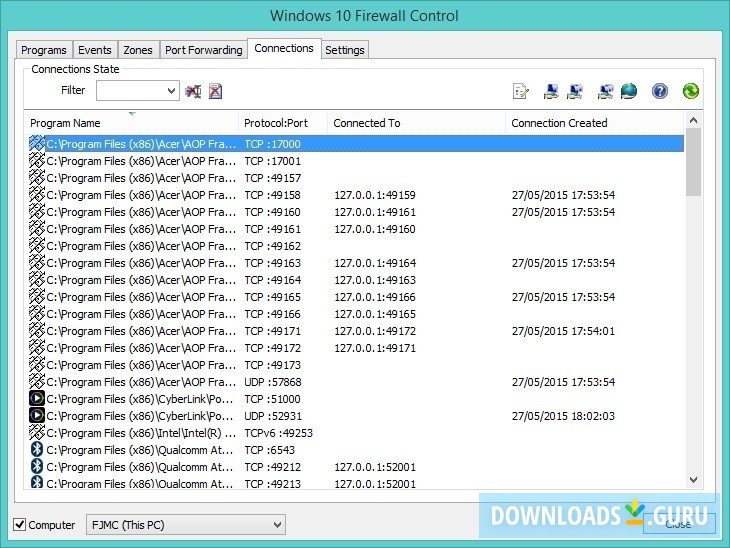The width and height of the screenshot is (730, 548).
Task: Click the Acer icon in the TCP :17001 row
Action: [37, 161]
